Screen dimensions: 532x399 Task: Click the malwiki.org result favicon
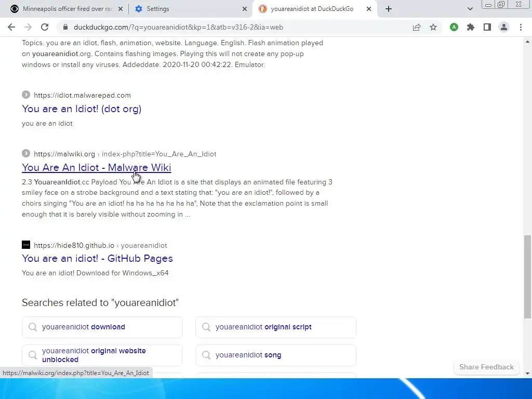click(26, 153)
